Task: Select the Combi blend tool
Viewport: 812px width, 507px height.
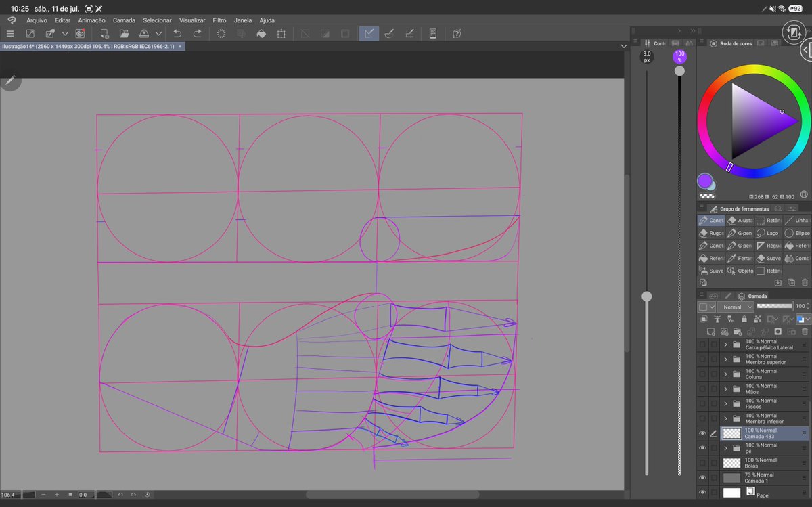Action: pyautogui.click(x=797, y=258)
